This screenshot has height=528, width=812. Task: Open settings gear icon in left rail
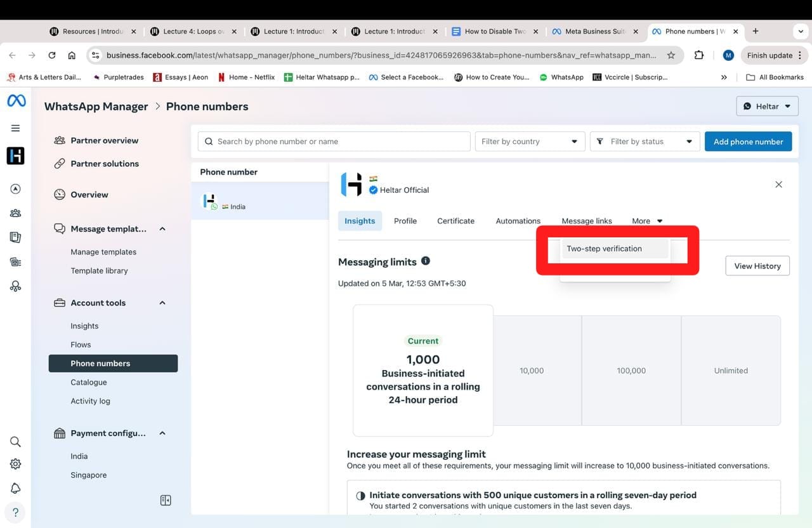(x=16, y=464)
